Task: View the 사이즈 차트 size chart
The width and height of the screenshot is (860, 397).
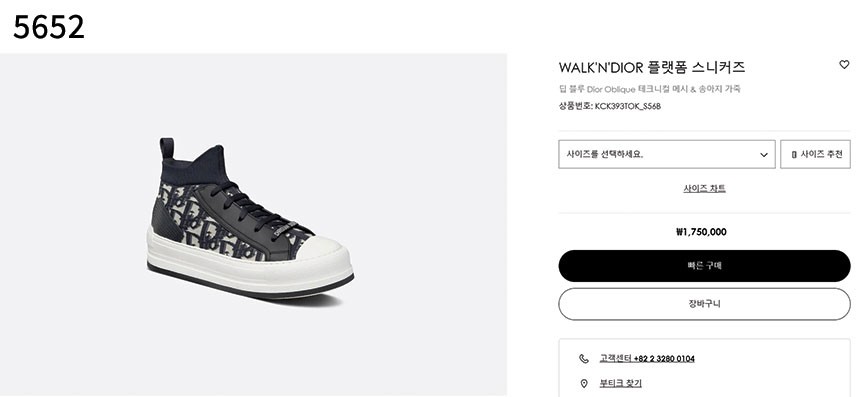Action: (704, 189)
